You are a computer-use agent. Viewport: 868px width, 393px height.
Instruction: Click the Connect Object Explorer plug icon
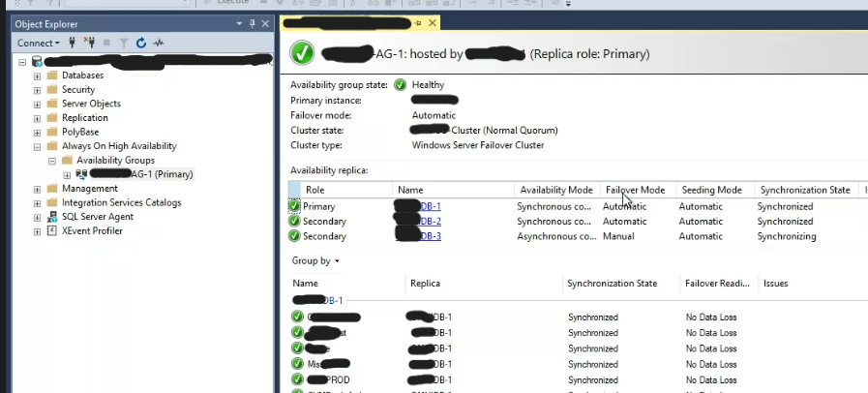pyautogui.click(x=72, y=43)
